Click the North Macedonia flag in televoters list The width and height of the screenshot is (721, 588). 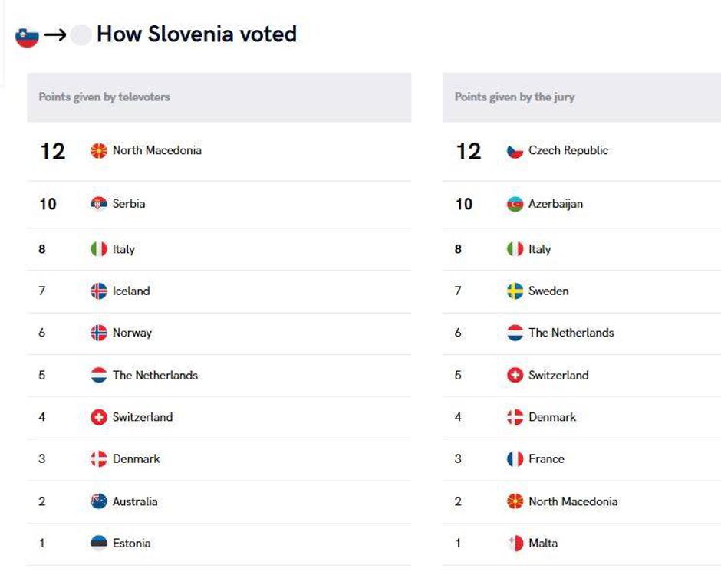point(99,151)
